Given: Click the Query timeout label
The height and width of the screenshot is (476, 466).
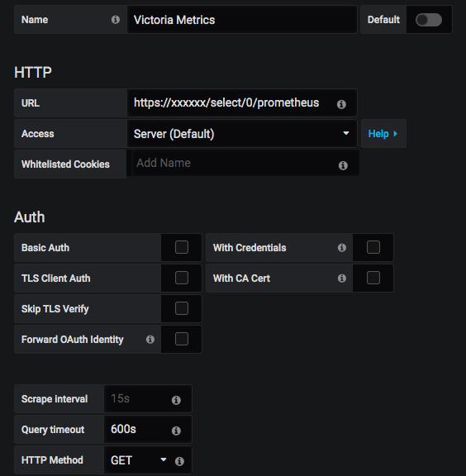Looking at the screenshot, I should coord(53,430).
